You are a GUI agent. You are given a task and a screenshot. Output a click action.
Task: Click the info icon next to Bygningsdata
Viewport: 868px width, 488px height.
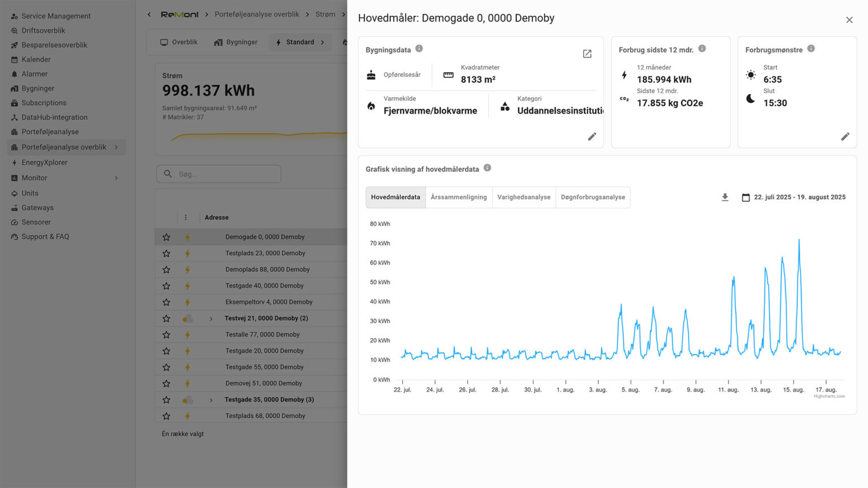pyautogui.click(x=419, y=49)
